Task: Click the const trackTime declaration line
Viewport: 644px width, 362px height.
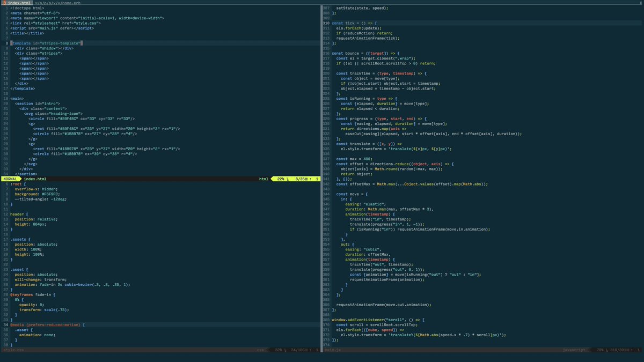Action: 381,73
